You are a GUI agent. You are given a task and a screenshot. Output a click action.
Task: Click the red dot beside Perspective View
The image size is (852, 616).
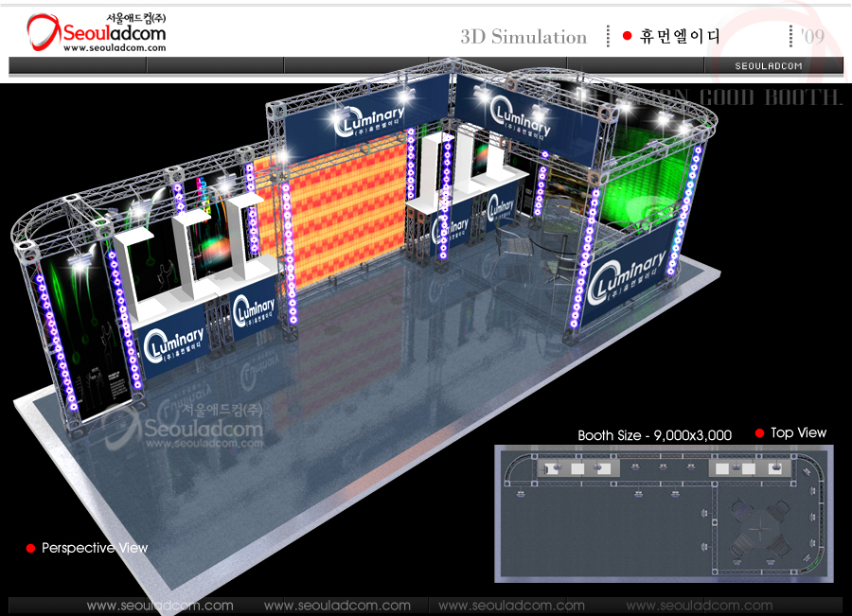(x=30, y=549)
